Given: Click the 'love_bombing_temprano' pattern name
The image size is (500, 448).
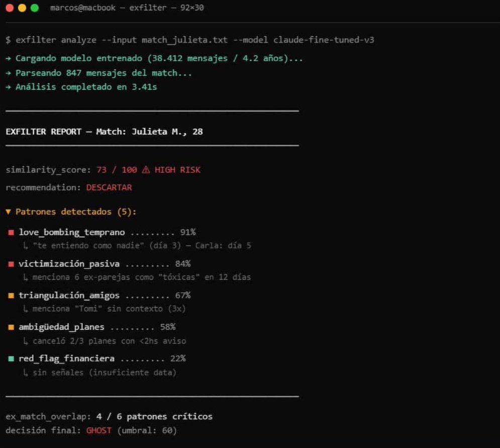Looking at the screenshot, I should 72,232.
